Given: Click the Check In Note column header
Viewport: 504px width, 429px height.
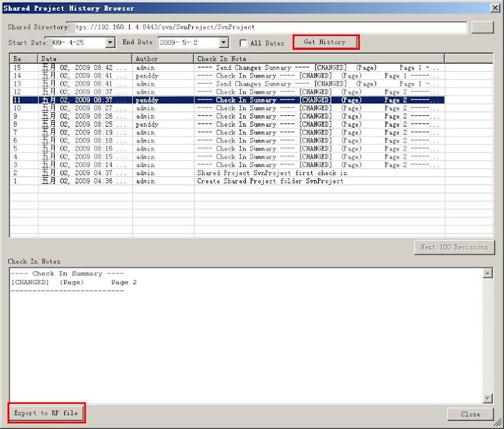Looking at the screenshot, I should coord(319,59).
